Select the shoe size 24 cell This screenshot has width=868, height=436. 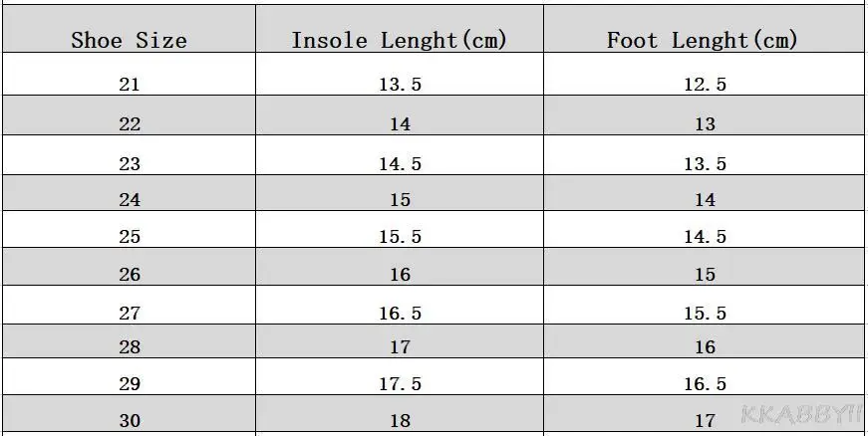pyautogui.click(x=130, y=200)
